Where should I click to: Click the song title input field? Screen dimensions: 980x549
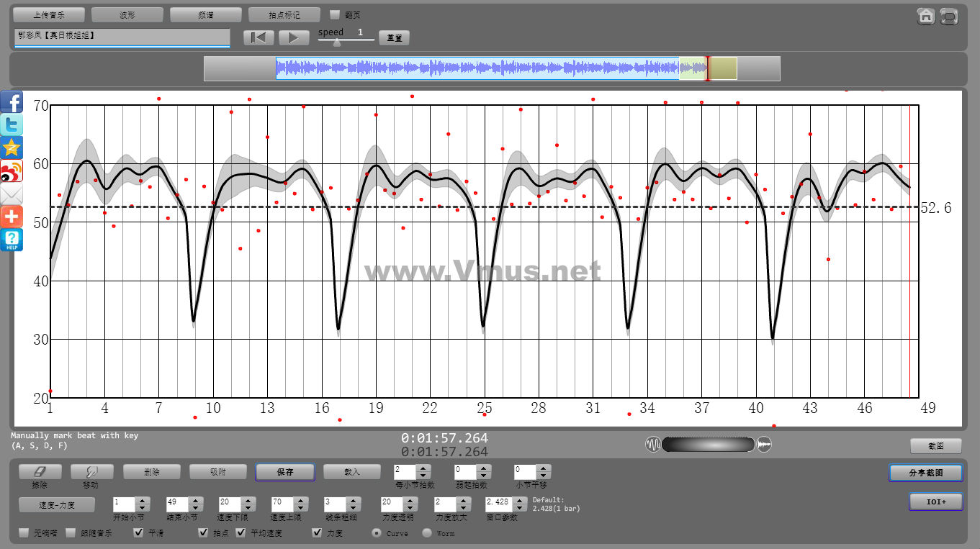tap(122, 37)
